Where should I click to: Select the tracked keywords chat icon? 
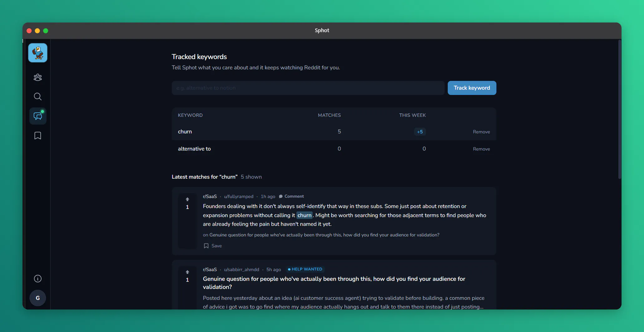[38, 116]
